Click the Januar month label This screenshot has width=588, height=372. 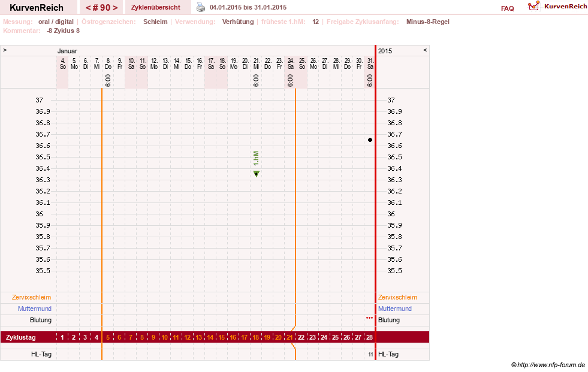point(67,51)
